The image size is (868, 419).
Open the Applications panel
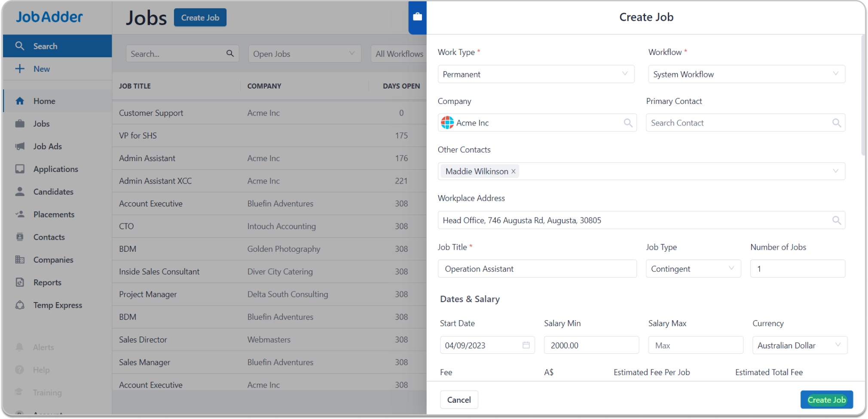[55, 169]
